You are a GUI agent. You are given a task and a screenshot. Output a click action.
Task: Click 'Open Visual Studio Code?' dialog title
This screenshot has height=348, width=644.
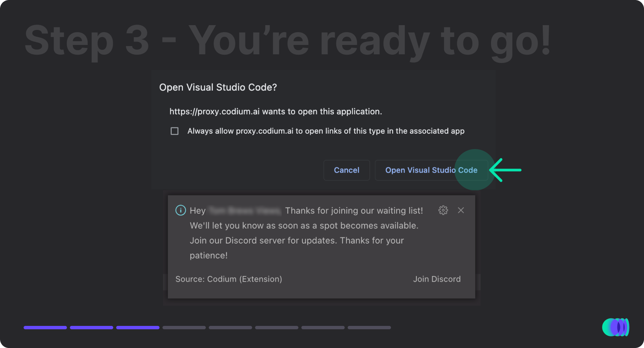[218, 87]
